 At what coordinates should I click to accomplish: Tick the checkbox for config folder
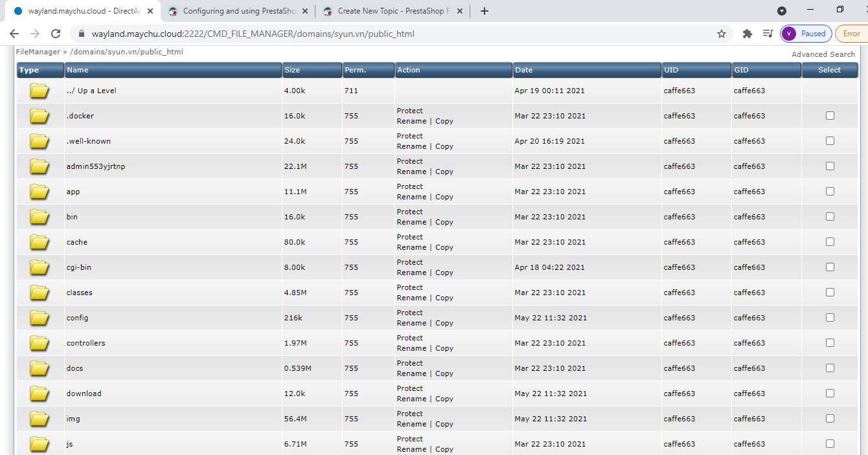tap(830, 318)
